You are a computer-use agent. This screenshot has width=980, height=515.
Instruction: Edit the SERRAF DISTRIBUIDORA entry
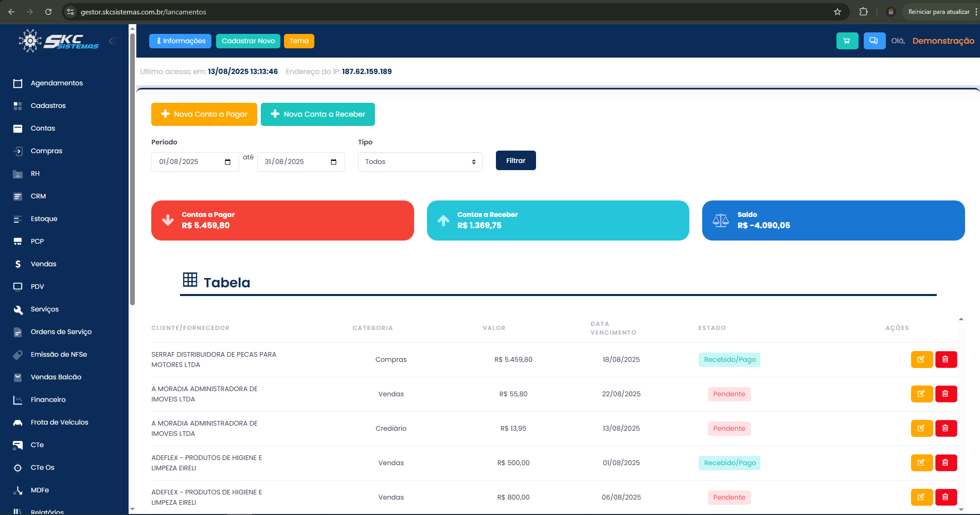coord(921,360)
